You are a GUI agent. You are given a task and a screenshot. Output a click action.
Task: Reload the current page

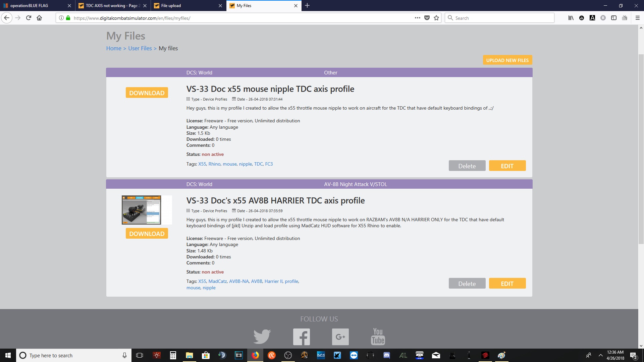tap(29, 18)
